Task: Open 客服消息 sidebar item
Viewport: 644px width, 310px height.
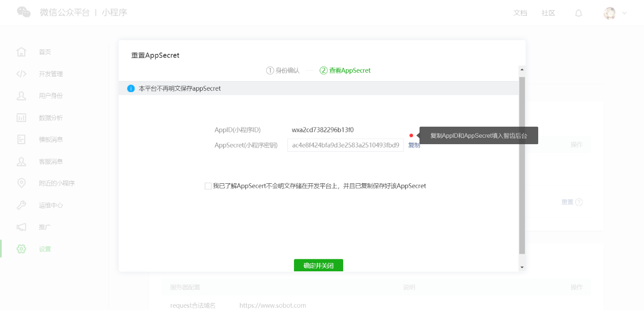Action: pos(51,161)
